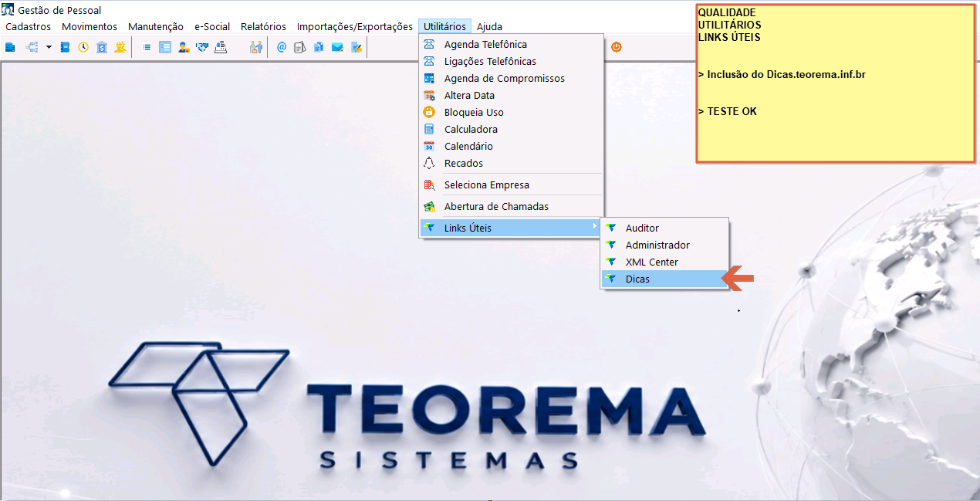Click the blue @ email toolbar icon

coord(282,47)
